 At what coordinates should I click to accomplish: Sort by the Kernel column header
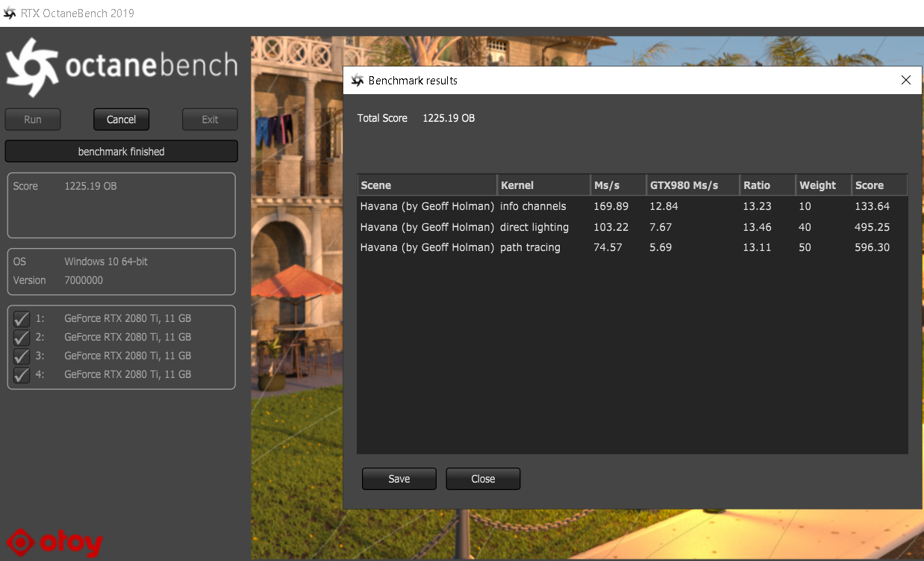(x=543, y=185)
